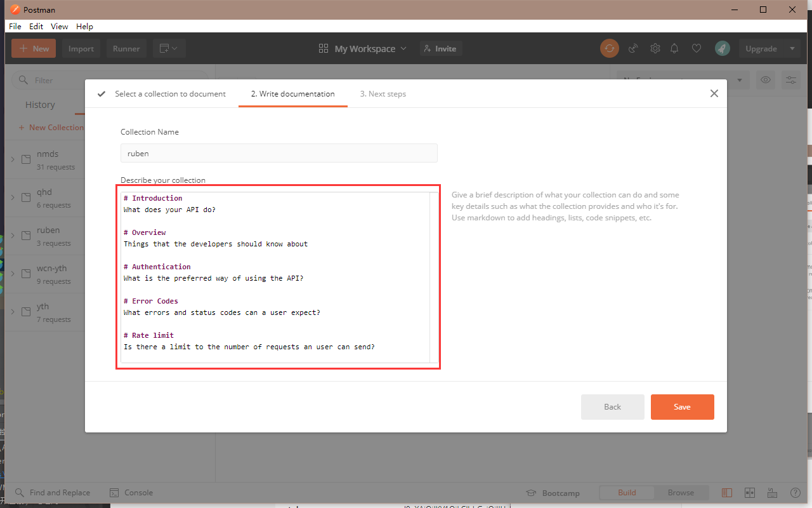Click the Console icon in status bar
This screenshot has width=812, height=508.
pos(114,493)
